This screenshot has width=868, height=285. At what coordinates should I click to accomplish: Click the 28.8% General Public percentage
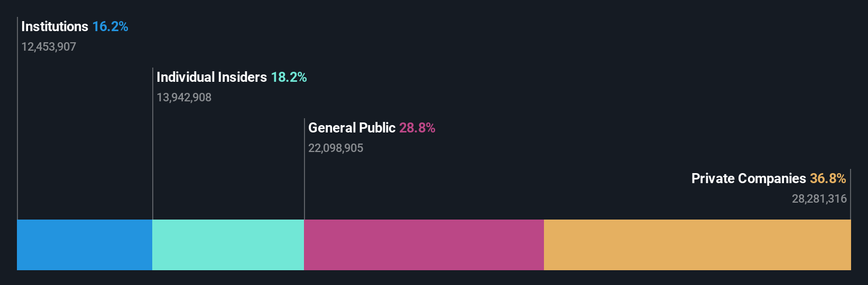pos(417,128)
